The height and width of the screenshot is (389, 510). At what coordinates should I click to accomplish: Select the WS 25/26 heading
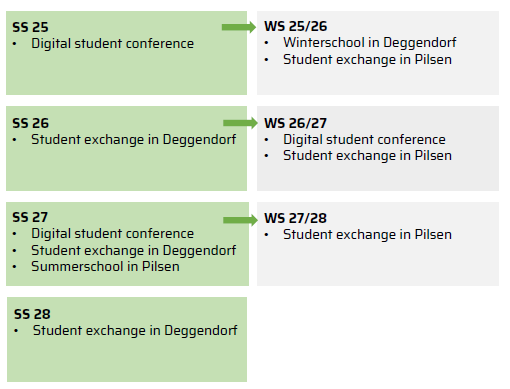tap(295, 26)
